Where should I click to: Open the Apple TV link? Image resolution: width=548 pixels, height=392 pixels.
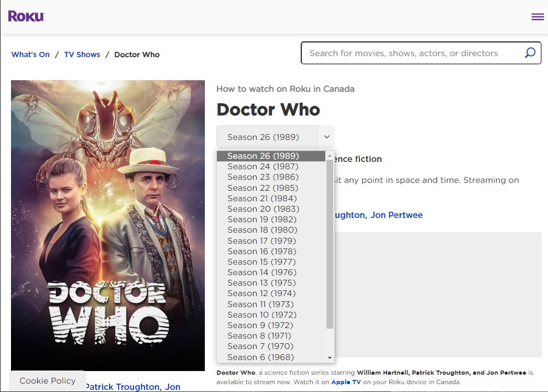[x=346, y=382]
